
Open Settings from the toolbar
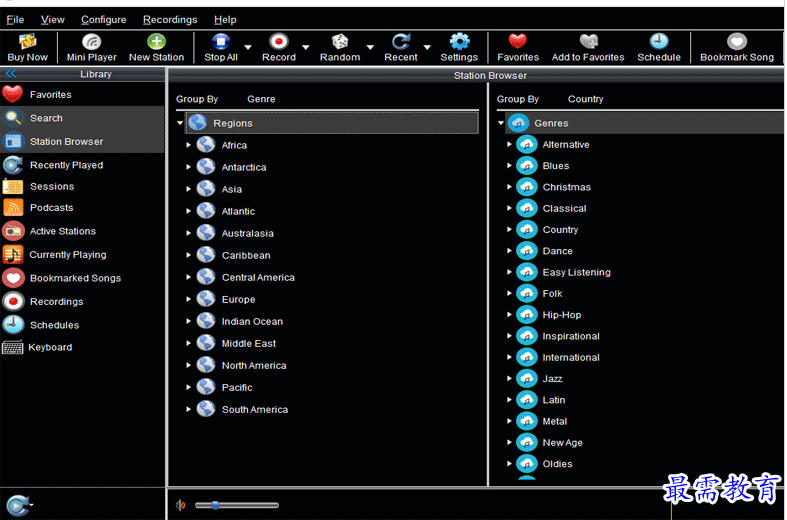[459, 48]
